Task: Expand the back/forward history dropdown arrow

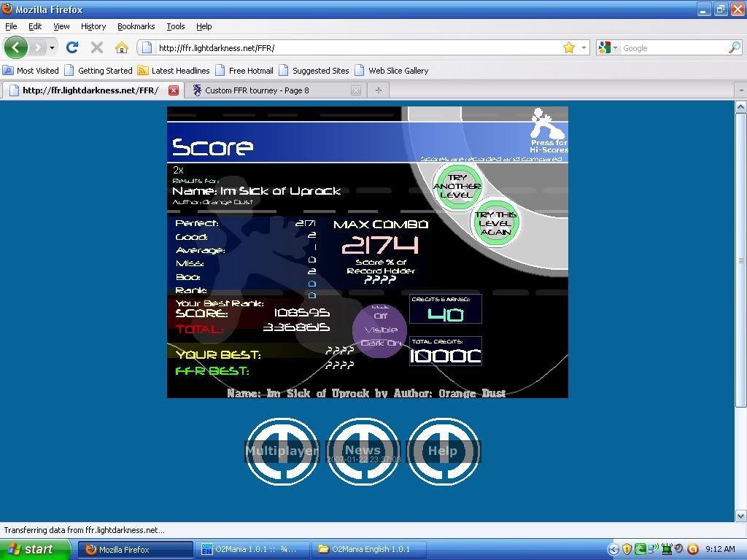Action: click(52, 48)
